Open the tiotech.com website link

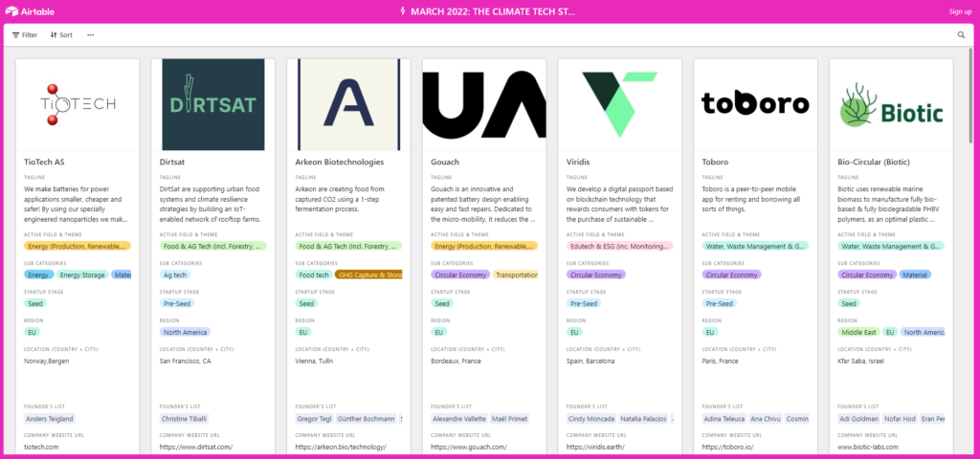(x=41, y=448)
